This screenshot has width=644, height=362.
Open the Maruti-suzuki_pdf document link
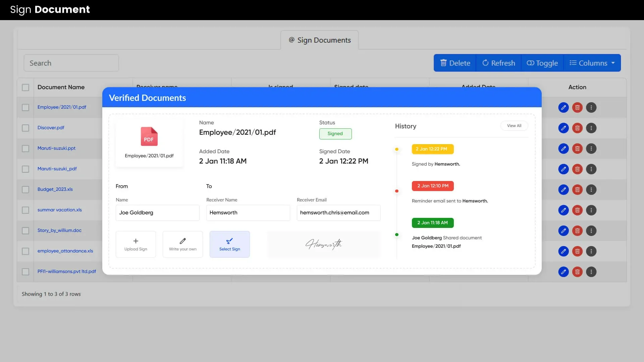[57, 169]
